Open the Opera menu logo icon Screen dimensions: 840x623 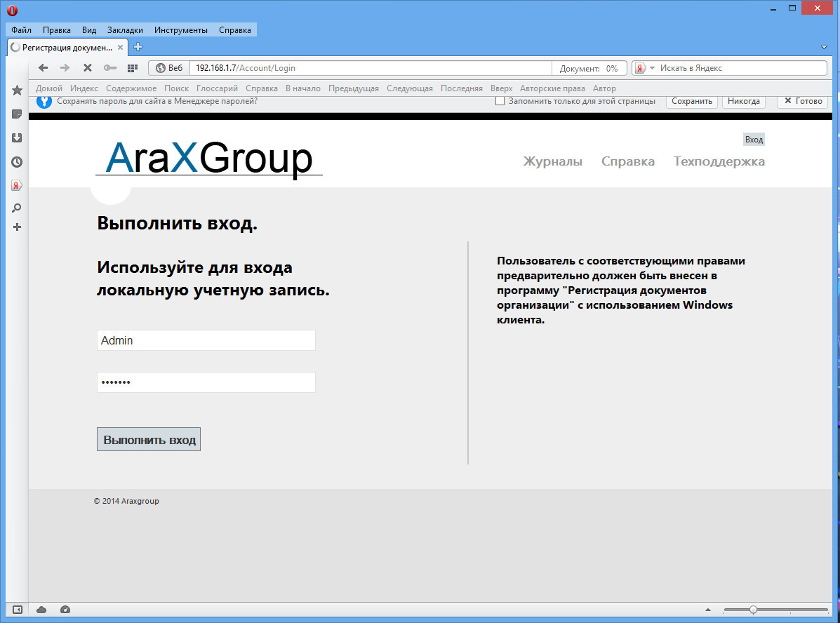click(x=13, y=11)
